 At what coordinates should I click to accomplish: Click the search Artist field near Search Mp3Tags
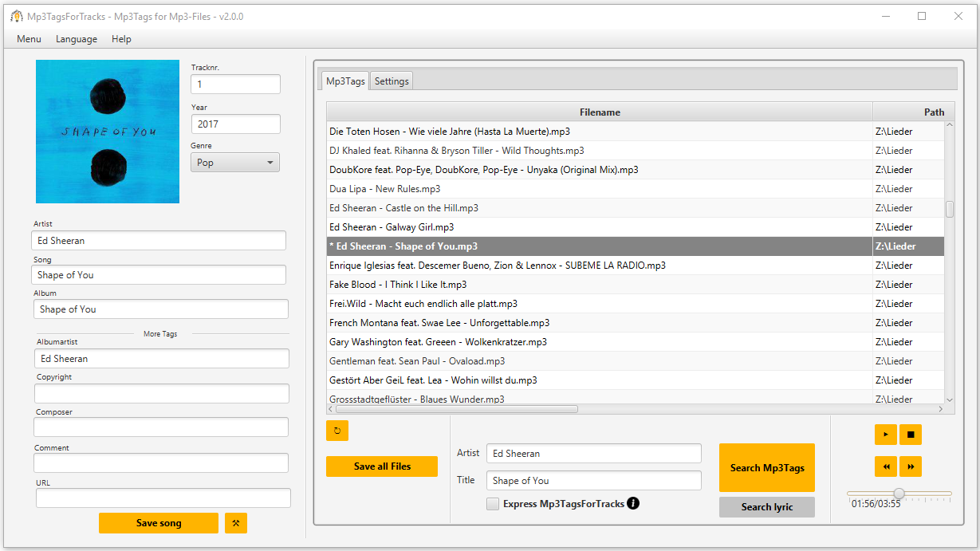pyautogui.click(x=594, y=453)
